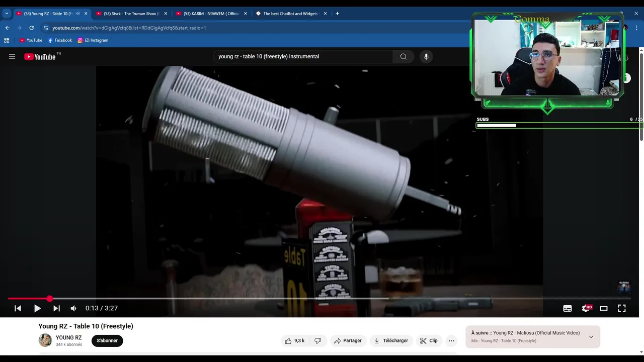Mute the video volume
This screenshot has width=644, height=362.
[x=73, y=308]
